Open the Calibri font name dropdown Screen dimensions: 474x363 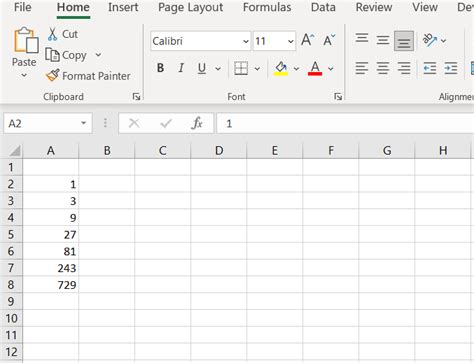(x=246, y=41)
